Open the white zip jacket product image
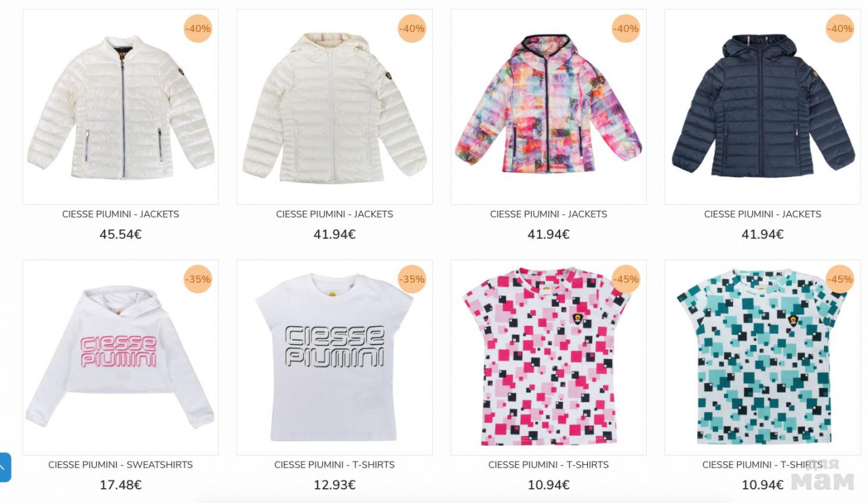 pos(121,107)
